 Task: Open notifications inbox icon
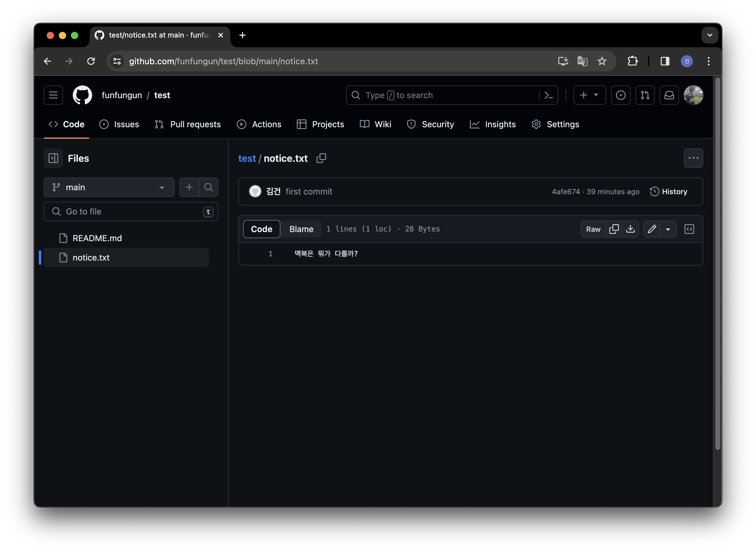click(669, 95)
